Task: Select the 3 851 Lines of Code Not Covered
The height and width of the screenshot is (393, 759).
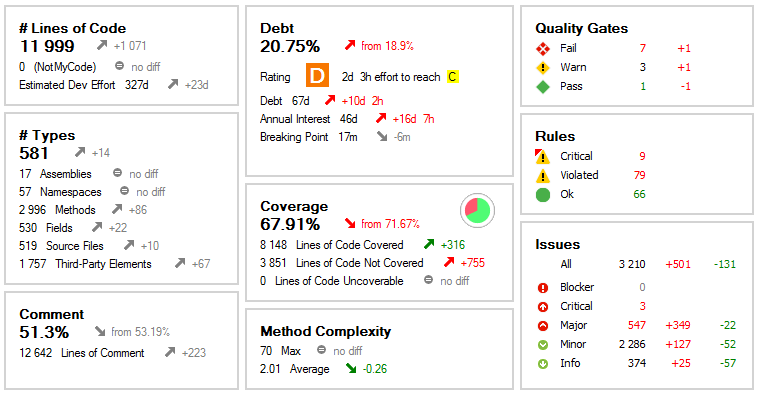Action: coord(342,263)
